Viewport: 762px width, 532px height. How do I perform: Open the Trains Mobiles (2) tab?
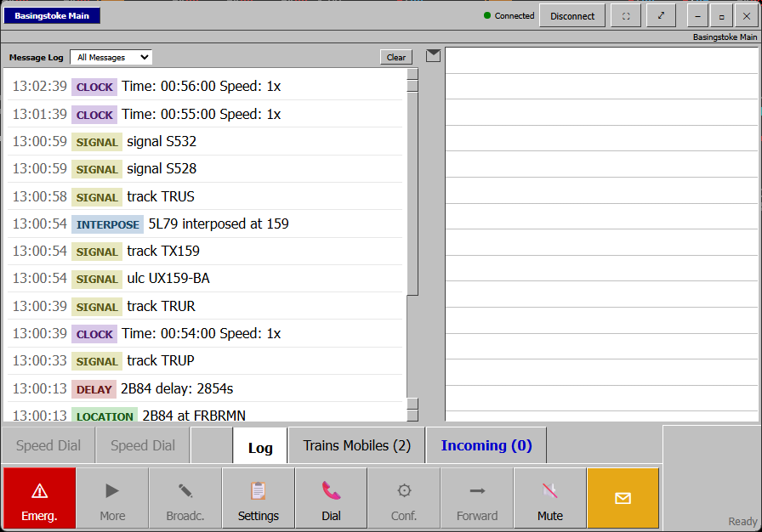coord(356,445)
